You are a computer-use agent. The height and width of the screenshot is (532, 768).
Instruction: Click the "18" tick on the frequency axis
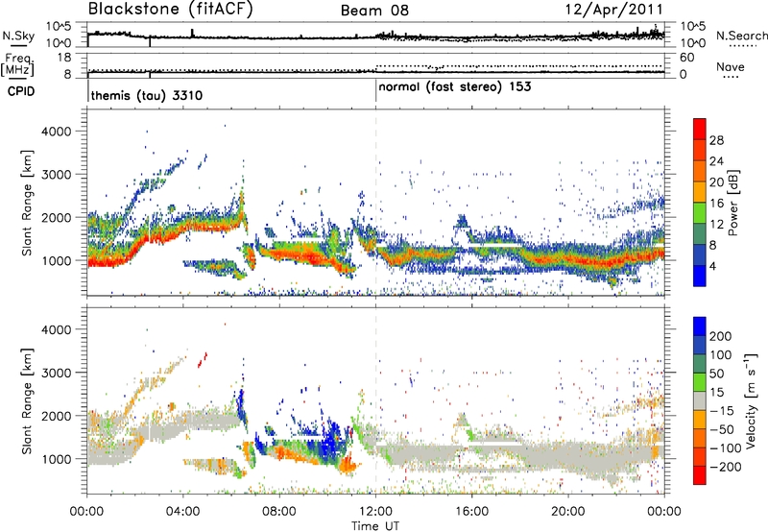pos(64,58)
